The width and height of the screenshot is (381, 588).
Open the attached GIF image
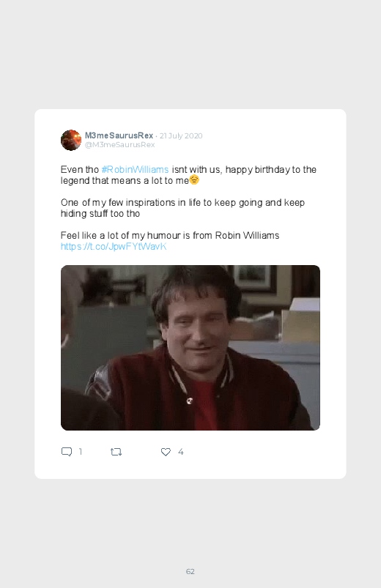click(190, 348)
